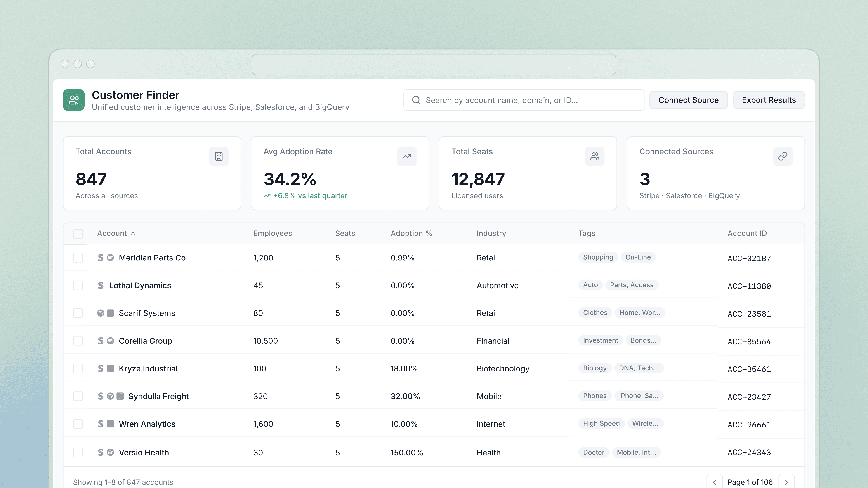The height and width of the screenshot is (488, 868).
Task: Click the search magnifier icon
Action: point(416,100)
